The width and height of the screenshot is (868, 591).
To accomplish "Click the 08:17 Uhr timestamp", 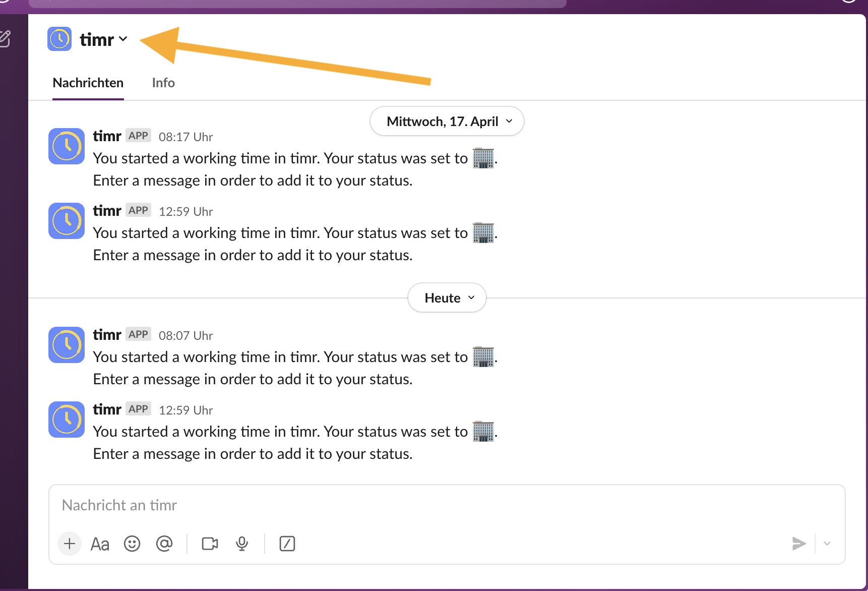I will coord(185,137).
